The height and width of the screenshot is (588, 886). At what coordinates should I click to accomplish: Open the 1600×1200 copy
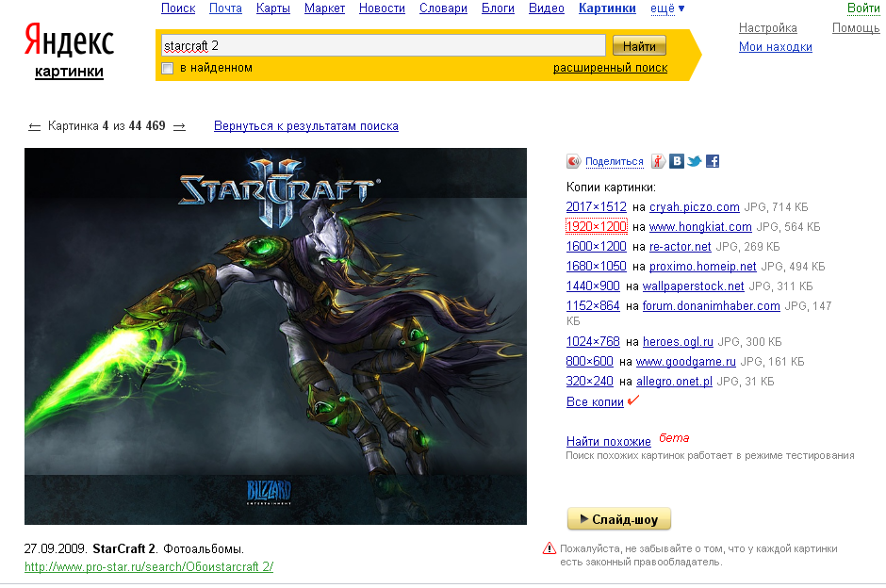point(596,246)
